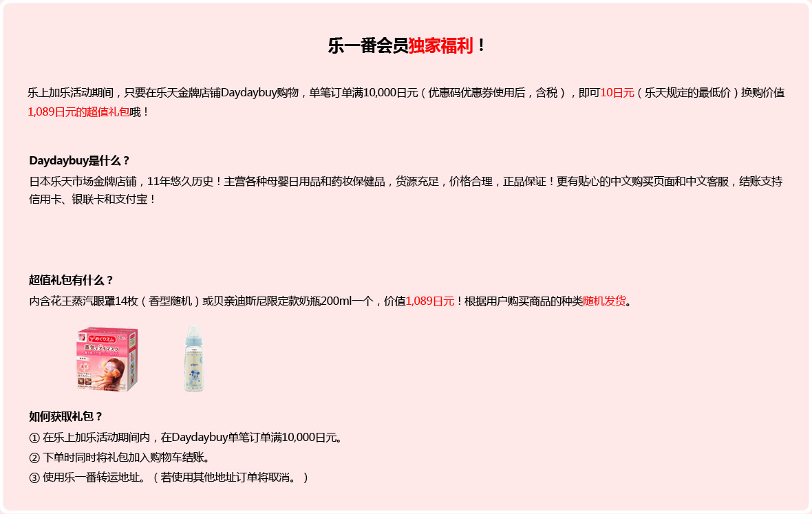
Task: Click the red 1,089日元 in the gift pack description
Action: tap(430, 301)
